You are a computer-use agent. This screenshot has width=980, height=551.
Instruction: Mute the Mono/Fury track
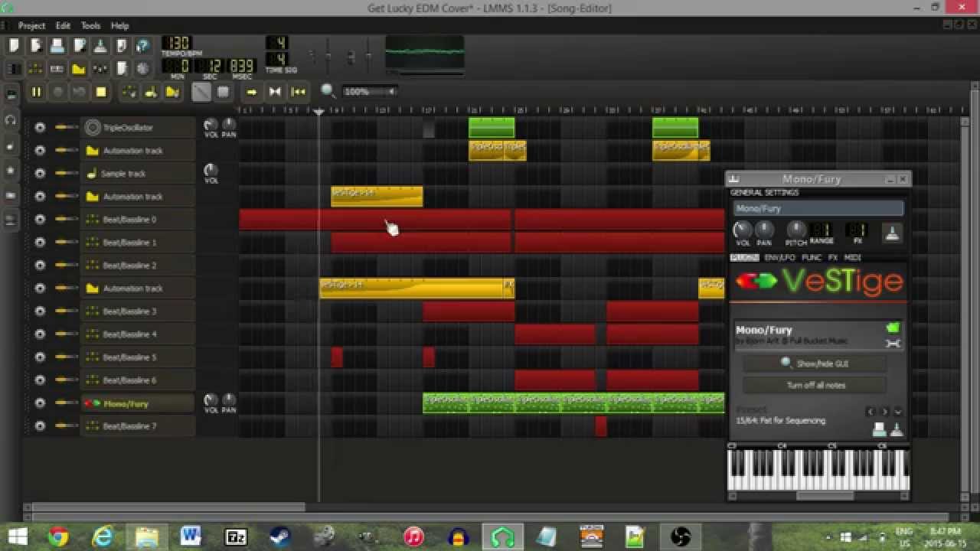click(x=60, y=403)
